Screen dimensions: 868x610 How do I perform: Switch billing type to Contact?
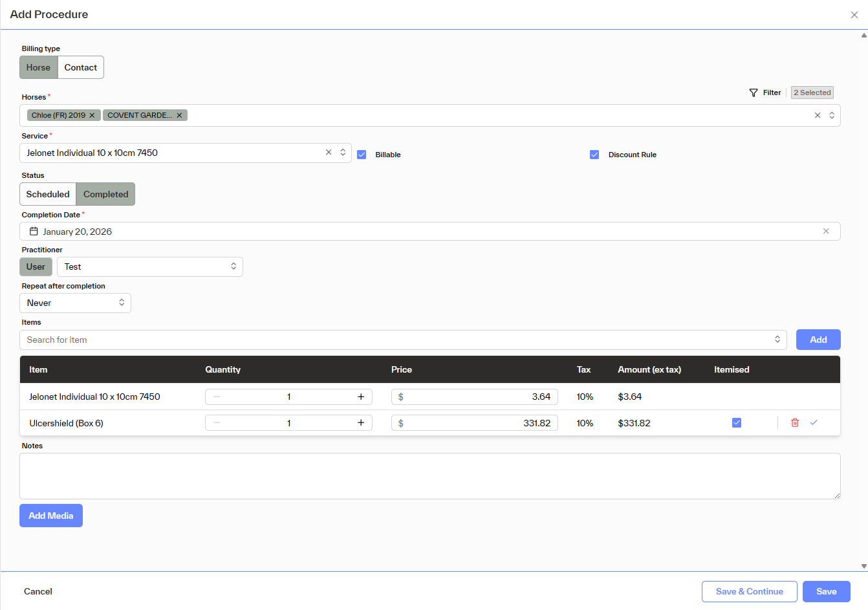[x=81, y=67]
